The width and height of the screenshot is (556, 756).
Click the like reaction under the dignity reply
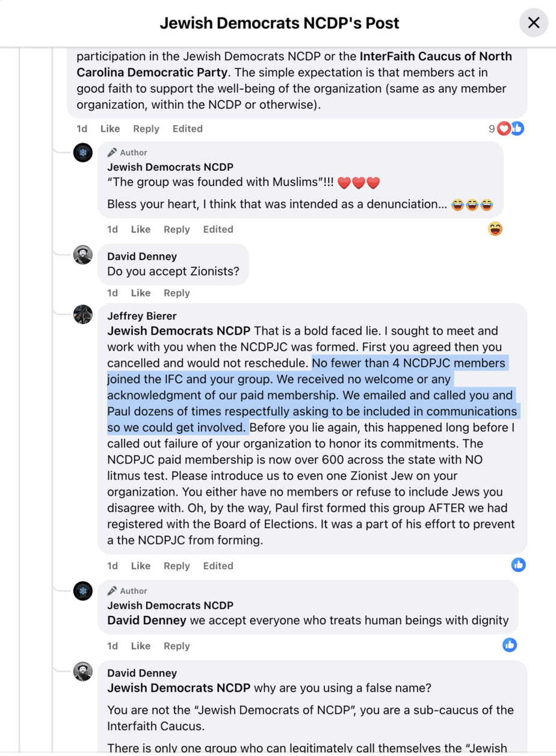click(510, 645)
